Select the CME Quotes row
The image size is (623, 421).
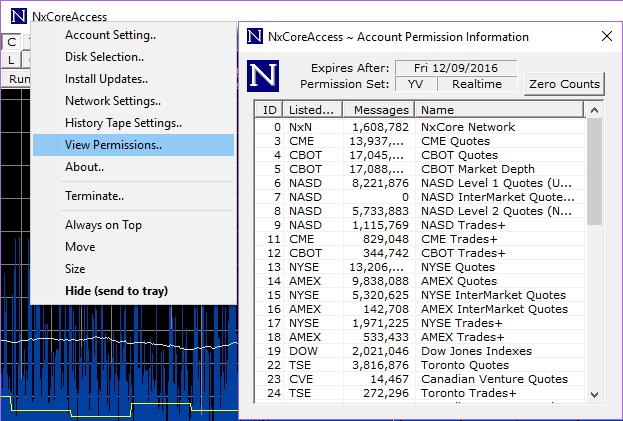[x=420, y=141]
